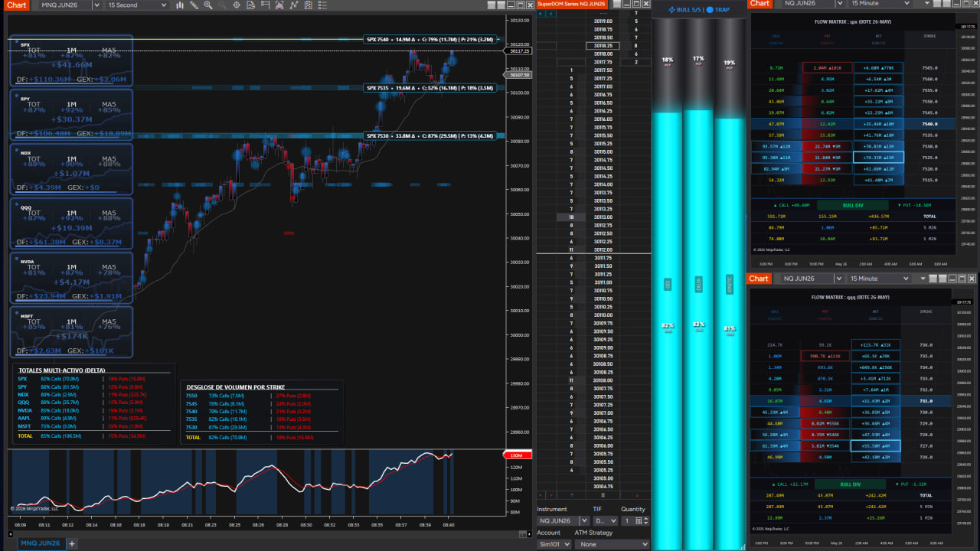Click the resize grip icon under cyan bars

click(x=743, y=546)
